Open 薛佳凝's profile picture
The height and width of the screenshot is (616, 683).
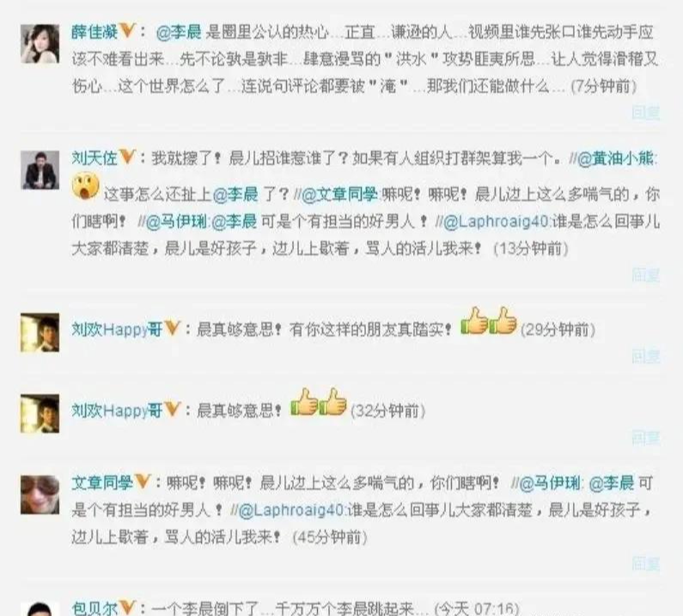40,44
